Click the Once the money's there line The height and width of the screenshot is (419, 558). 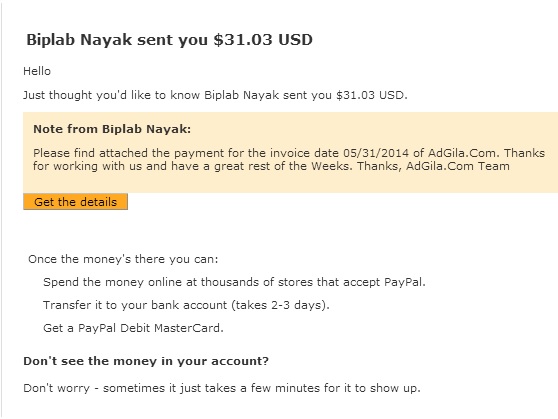[x=123, y=259]
